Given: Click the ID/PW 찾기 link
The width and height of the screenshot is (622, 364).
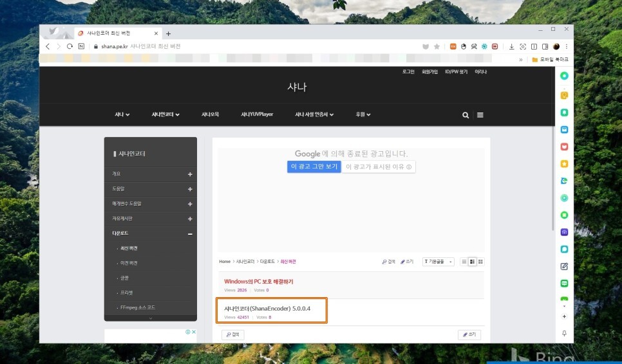Looking at the screenshot, I should [456, 71].
